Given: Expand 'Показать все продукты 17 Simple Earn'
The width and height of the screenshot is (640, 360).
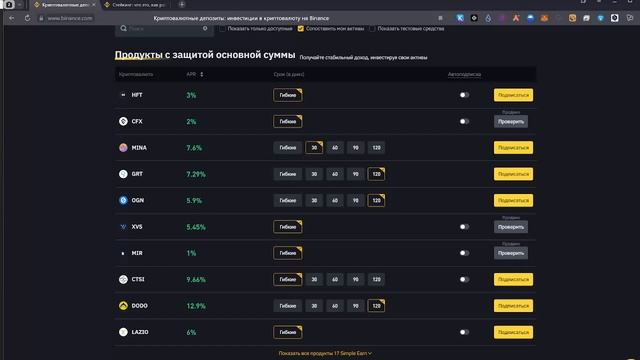Looking at the screenshot, I should coord(325,353).
